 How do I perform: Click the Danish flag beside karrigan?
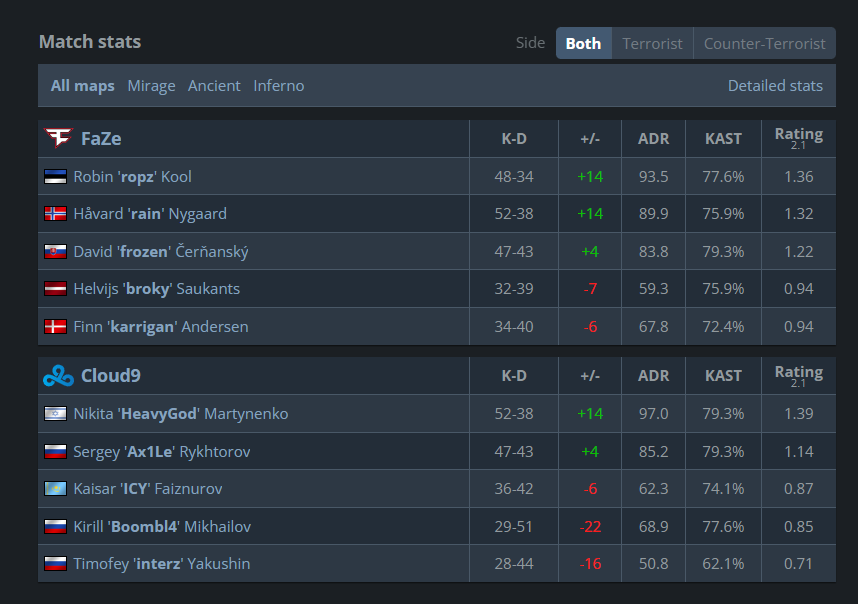(x=55, y=326)
